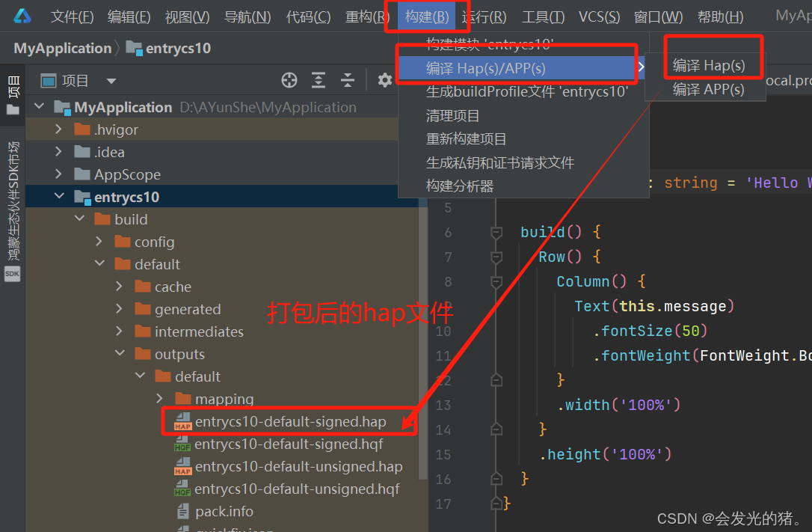Image resolution: width=812 pixels, height=532 pixels.
Task: Click the HQF icon beside entrycs10-default-unsigned.hqf
Action: pos(183,489)
